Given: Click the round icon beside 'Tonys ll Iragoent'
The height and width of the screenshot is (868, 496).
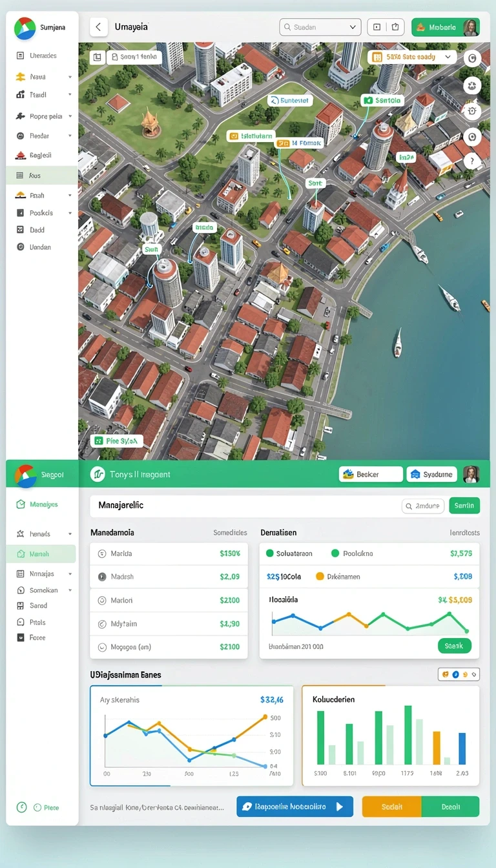Looking at the screenshot, I should point(98,475).
